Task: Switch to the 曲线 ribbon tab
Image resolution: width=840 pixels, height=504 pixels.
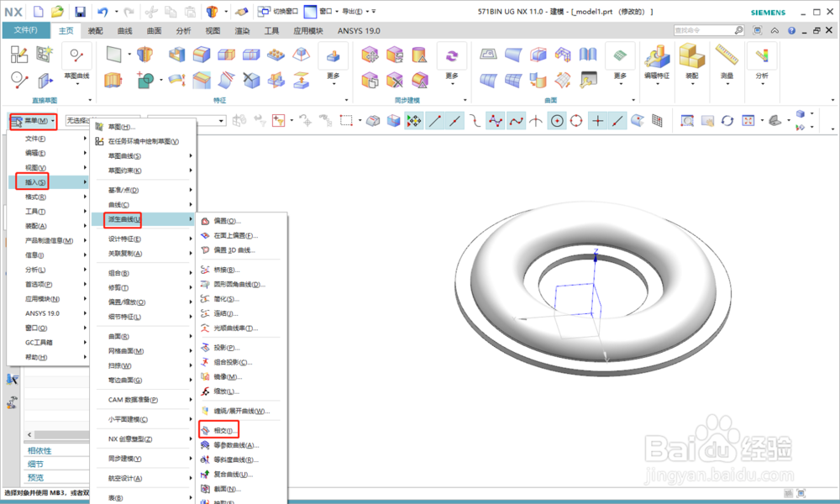Action: [x=125, y=30]
